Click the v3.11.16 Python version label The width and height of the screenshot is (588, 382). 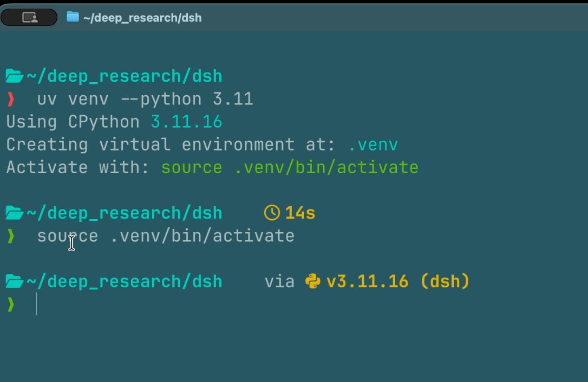(x=367, y=281)
